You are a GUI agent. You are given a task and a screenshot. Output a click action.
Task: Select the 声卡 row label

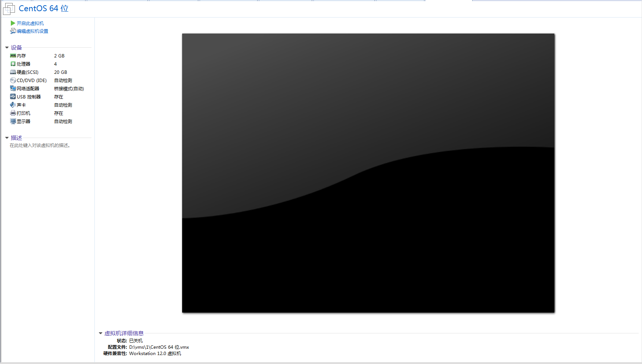(21, 105)
